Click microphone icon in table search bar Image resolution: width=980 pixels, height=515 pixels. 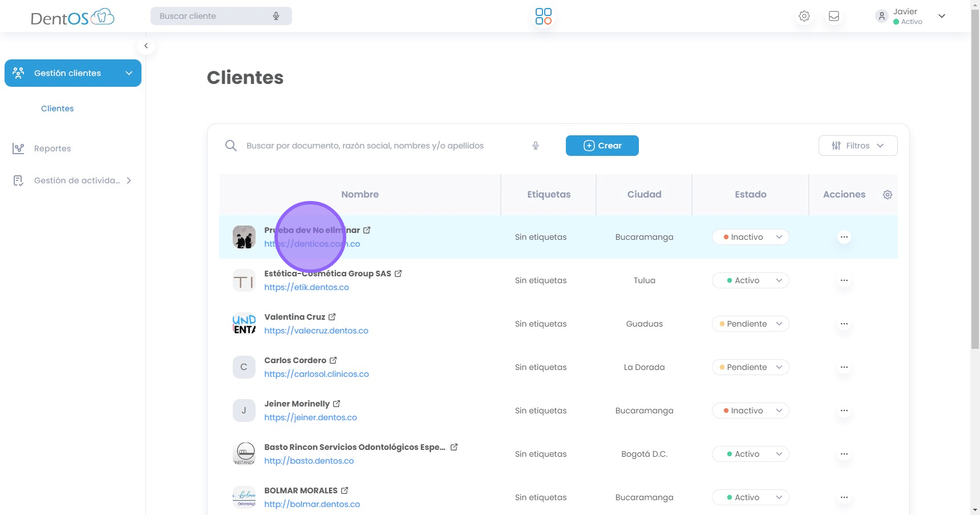(x=535, y=146)
